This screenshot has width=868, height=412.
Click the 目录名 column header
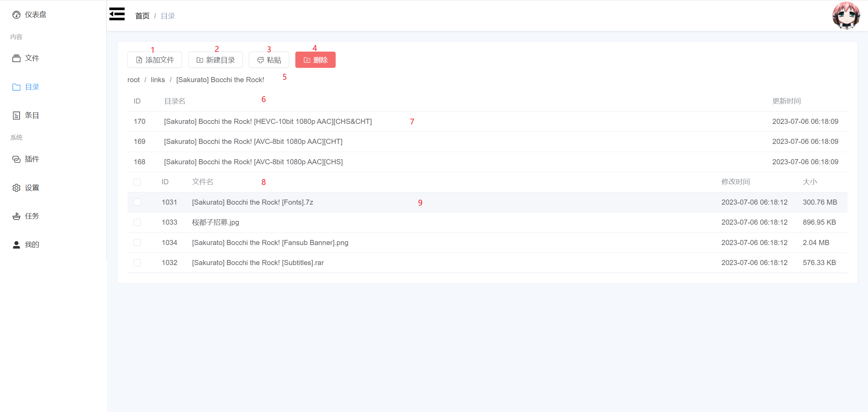(175, 101)
